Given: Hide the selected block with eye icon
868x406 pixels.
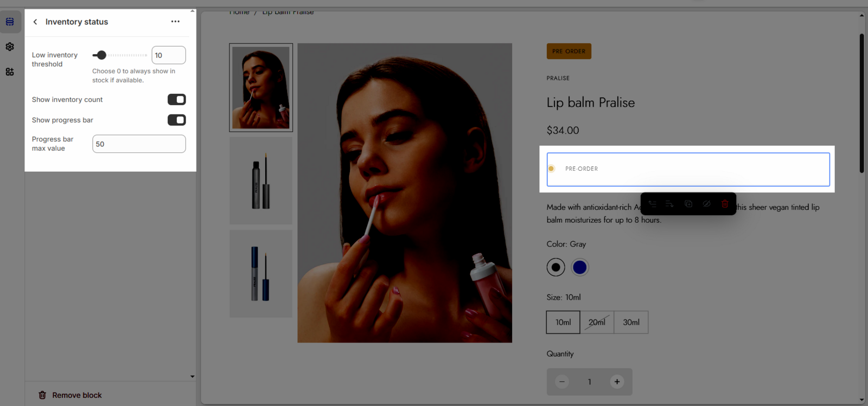Looking at the screenshot, I should (706, 204).
